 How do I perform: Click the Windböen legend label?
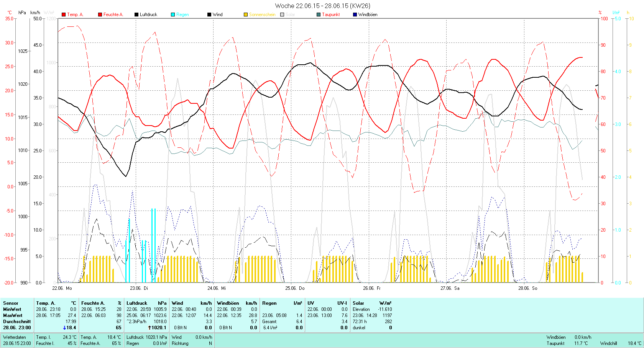click(368, 15)
